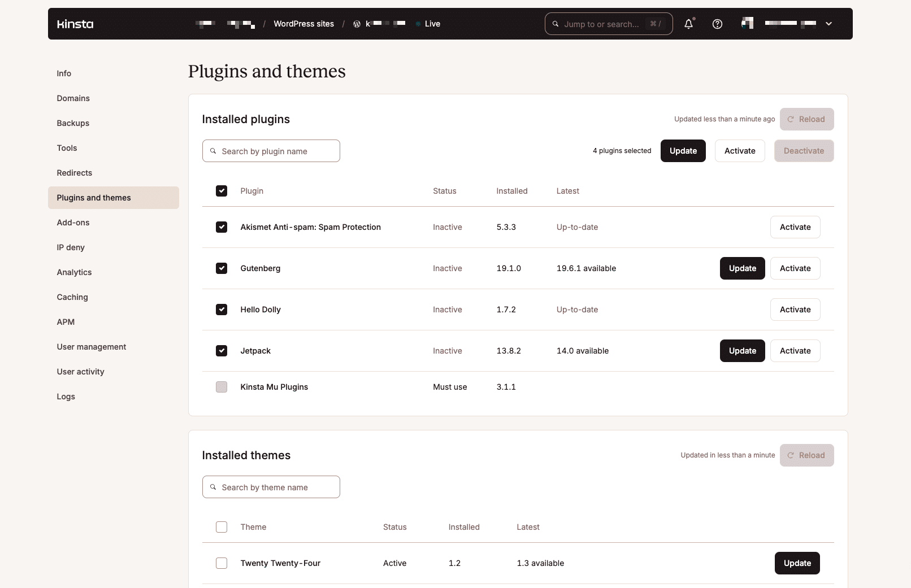The height and width of the screenshot is (588, 911).
Task: Open the help question mark icon
Action: coord(717,24)
